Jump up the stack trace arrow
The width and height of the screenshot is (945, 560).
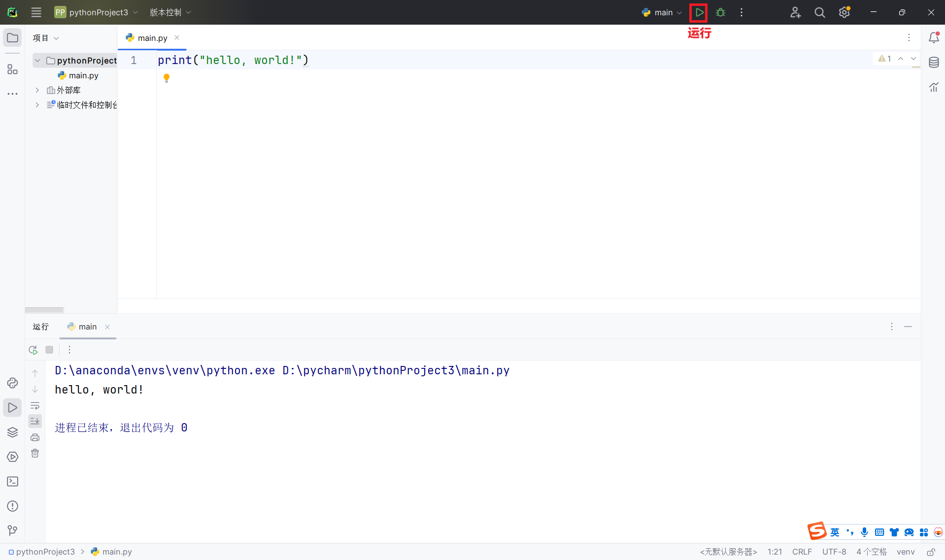35,373
